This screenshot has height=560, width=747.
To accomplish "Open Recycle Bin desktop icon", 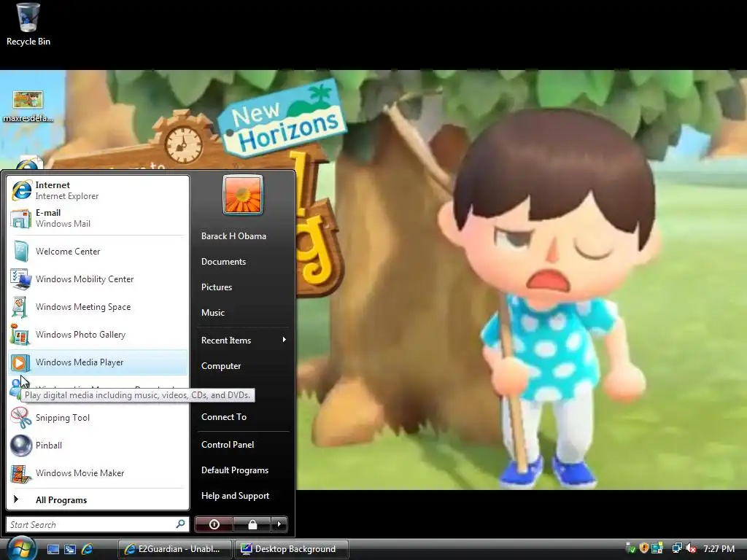I will point(28,24).
